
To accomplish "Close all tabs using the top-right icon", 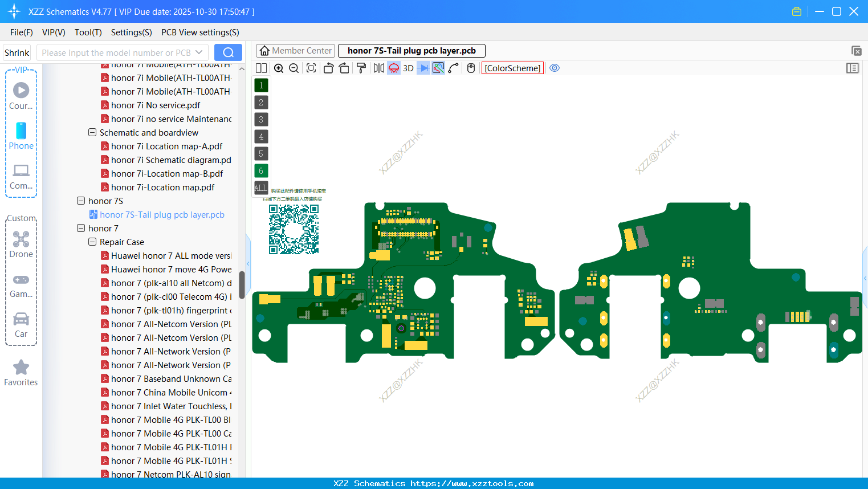I will click(x=856, y=51).
